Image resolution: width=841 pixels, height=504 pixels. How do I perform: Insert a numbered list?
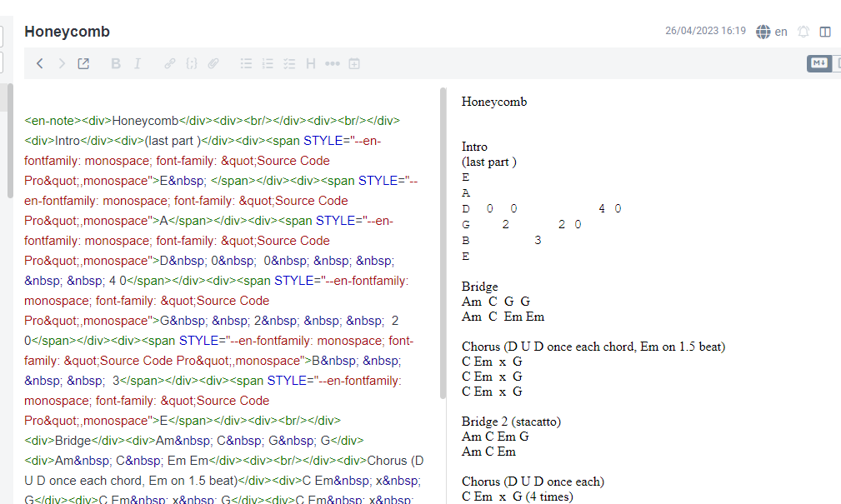(268, 63)
